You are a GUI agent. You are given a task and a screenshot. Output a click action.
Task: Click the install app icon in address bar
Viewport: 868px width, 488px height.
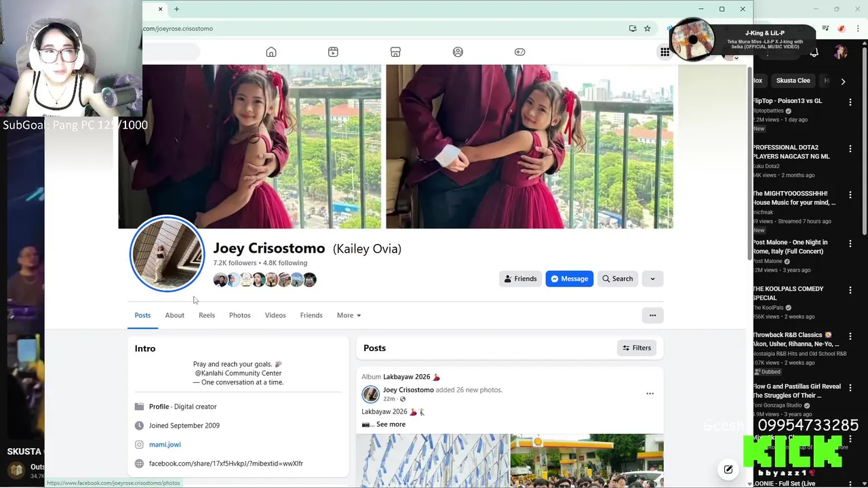tap(633, 28)
